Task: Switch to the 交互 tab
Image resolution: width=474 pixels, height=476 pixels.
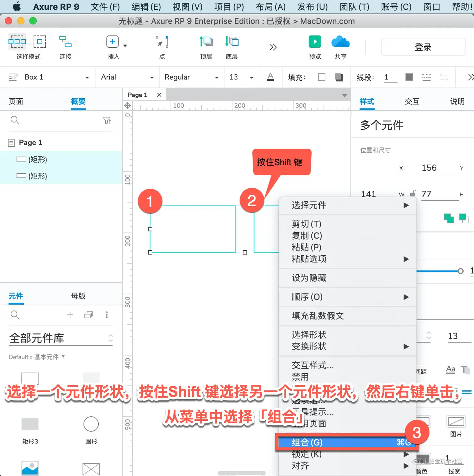Action: (x=412, y=101)
